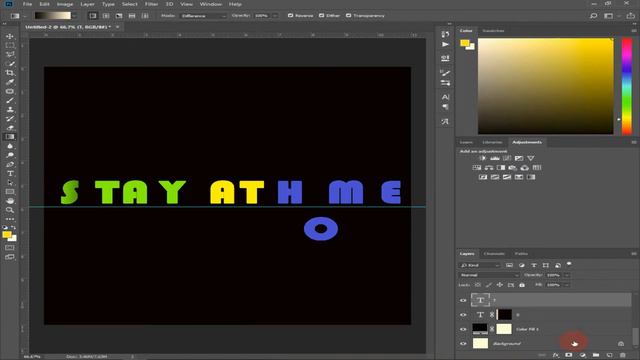Select the Eyedropper tool
The image size is (640, 360).
click(10, 82)
